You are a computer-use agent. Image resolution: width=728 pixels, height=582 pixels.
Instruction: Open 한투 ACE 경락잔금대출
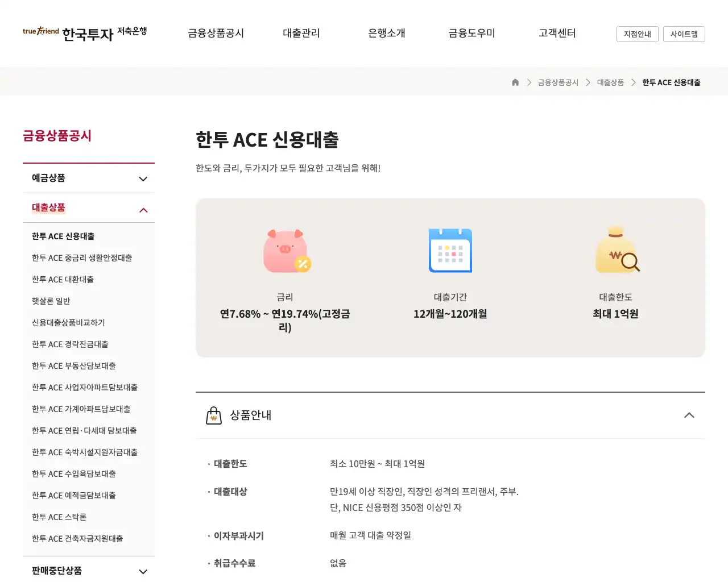70,344
